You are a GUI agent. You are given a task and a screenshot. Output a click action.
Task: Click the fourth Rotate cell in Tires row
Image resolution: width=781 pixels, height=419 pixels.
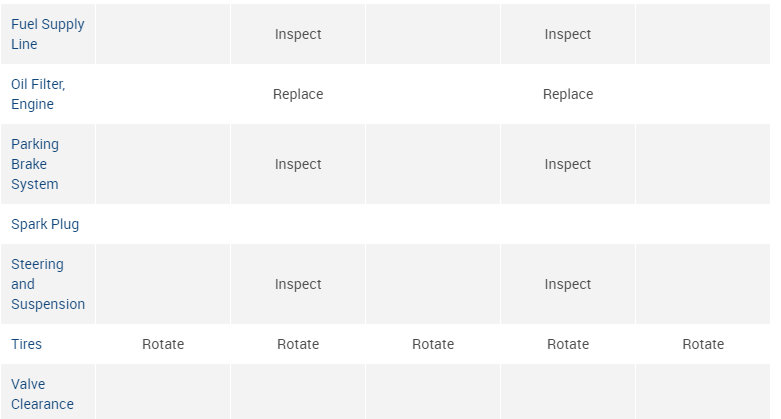pos(568,344)
